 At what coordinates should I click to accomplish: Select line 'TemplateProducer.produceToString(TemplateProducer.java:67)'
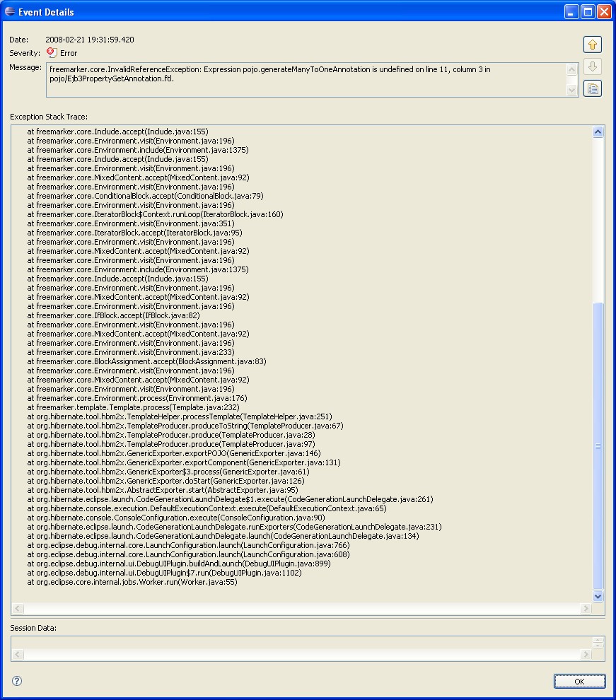[x=185, y=426]
